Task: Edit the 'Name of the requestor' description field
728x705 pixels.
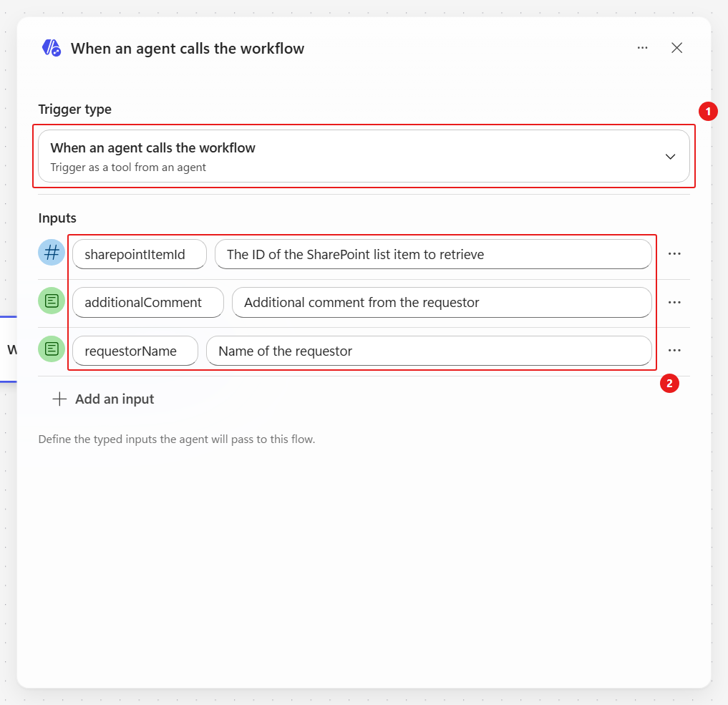Action: (429, 351)
